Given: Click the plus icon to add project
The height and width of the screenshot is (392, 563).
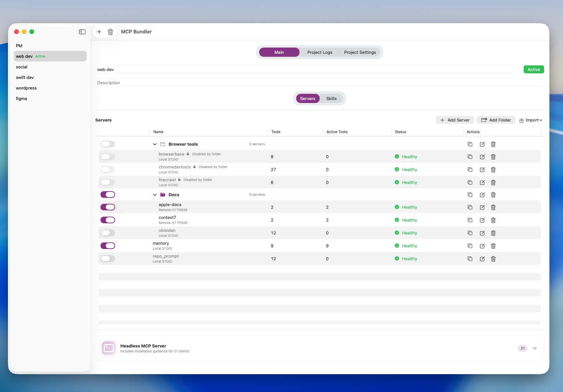Looking at the screenshot, I should (x=99, y=32).
